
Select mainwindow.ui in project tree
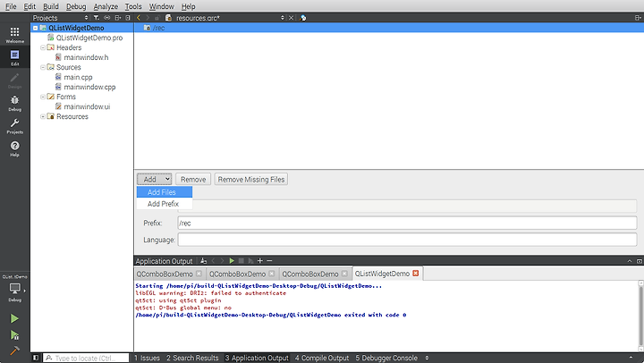pyautogui.click(x=87, y=106)
